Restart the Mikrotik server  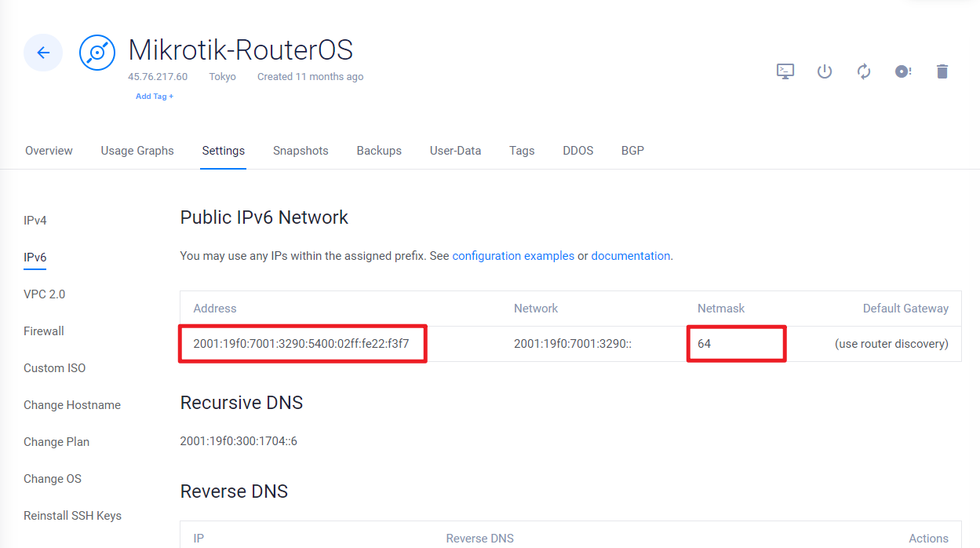pyautogui.click(x=863, y=71)
